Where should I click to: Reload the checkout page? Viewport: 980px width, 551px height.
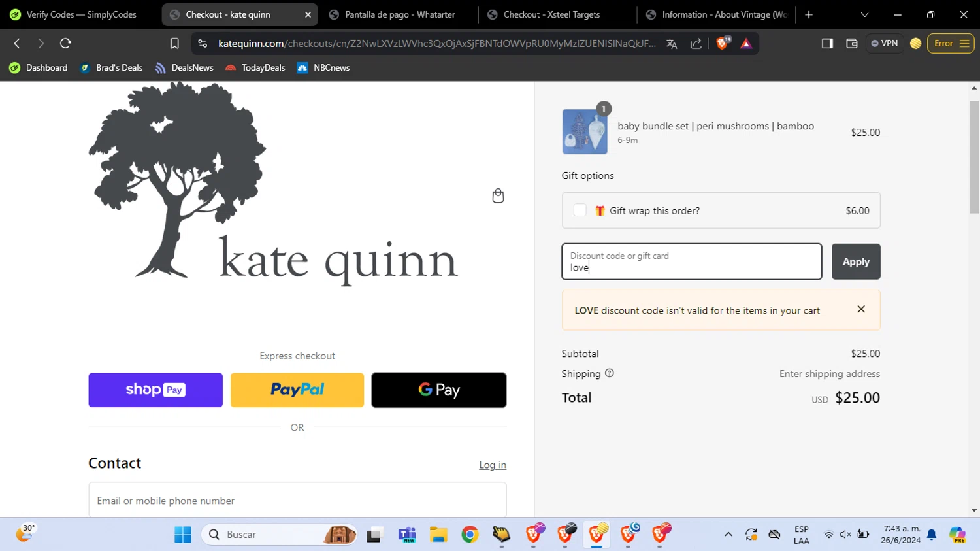(x=65, y=44)
